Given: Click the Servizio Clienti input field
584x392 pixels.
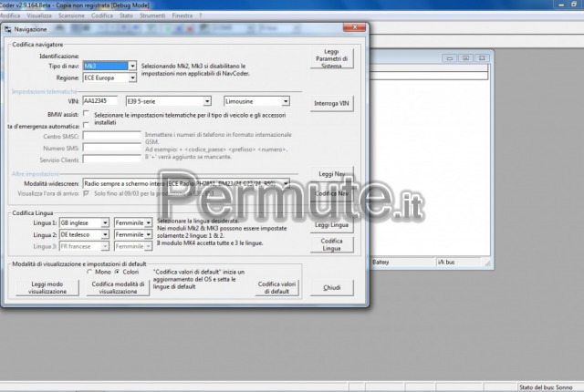Looking at the screenshot, I should click(x=111, y=160).
